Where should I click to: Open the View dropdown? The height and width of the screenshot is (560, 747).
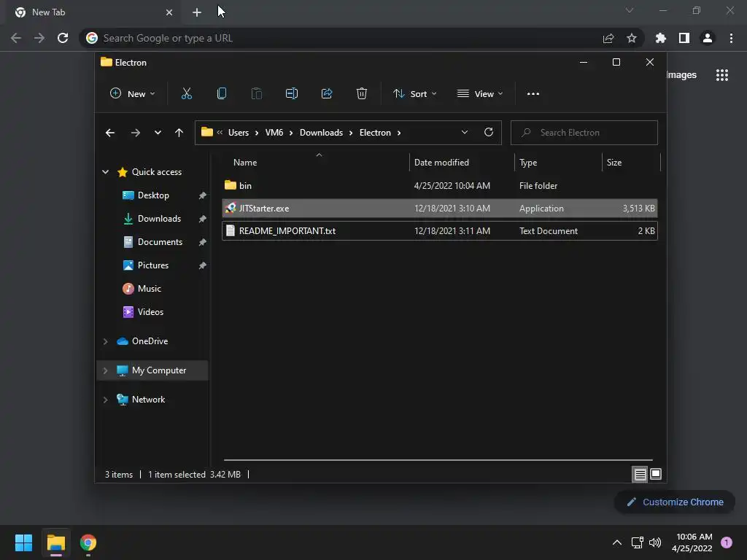[480, 94]
